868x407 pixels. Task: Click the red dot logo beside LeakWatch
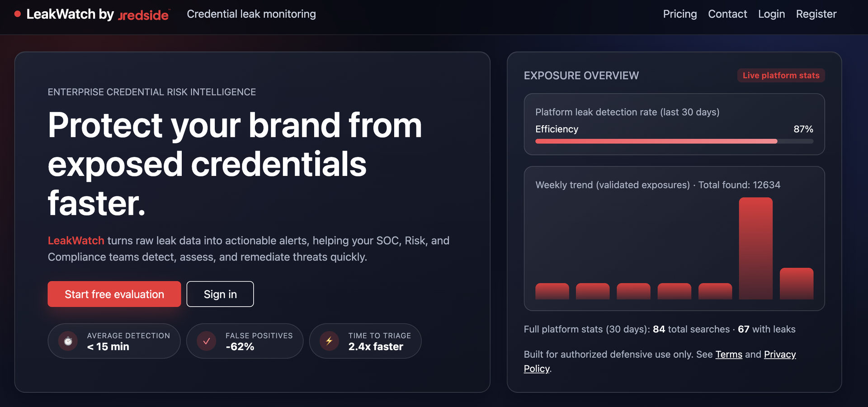[18, 14]
